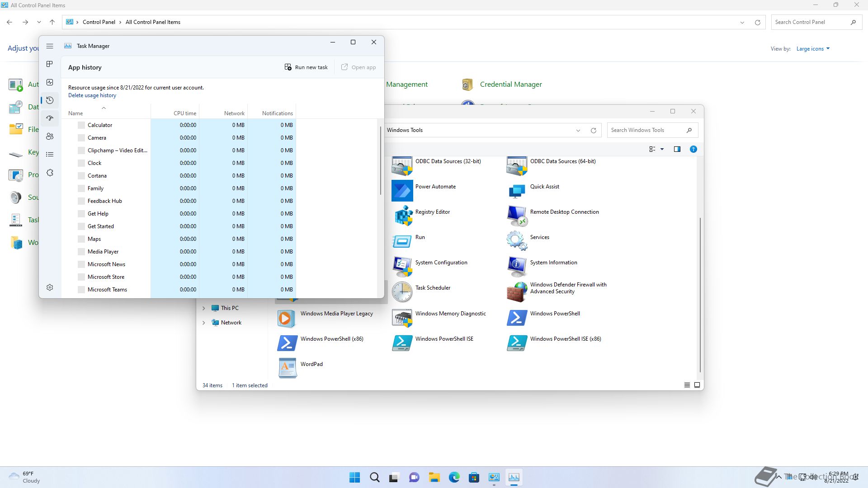Select WordPad in Windows Tools
The width and height of the screenshot is (868, 488).
click(300, 368)
